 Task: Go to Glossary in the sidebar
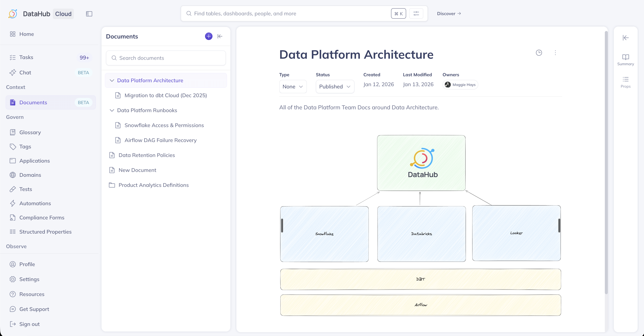(x=30, y=132)
